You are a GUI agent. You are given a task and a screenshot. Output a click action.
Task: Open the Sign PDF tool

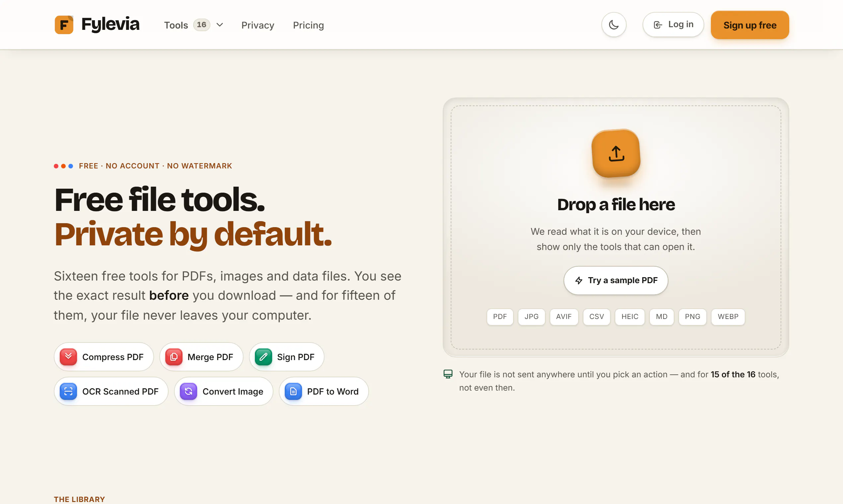[x=286, y=357]
